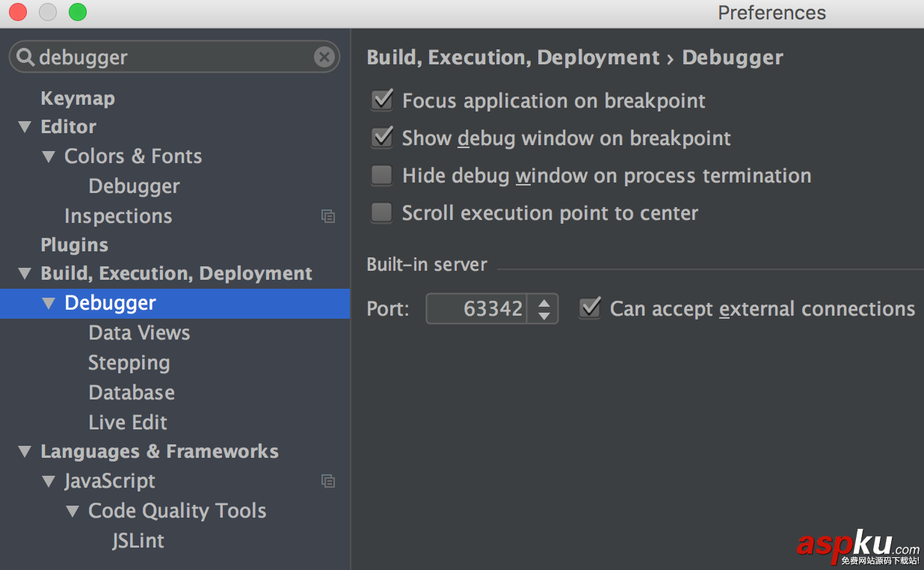The image size is (924, 570).
Task: Open the Stepping settings page
Action: (129, 363)
